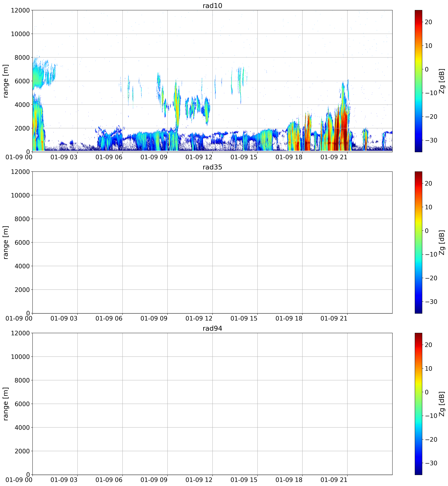Click the '01-09 21' tick under rad94
448x486 pixels.
pyautogui.click(x=334, y=480)
